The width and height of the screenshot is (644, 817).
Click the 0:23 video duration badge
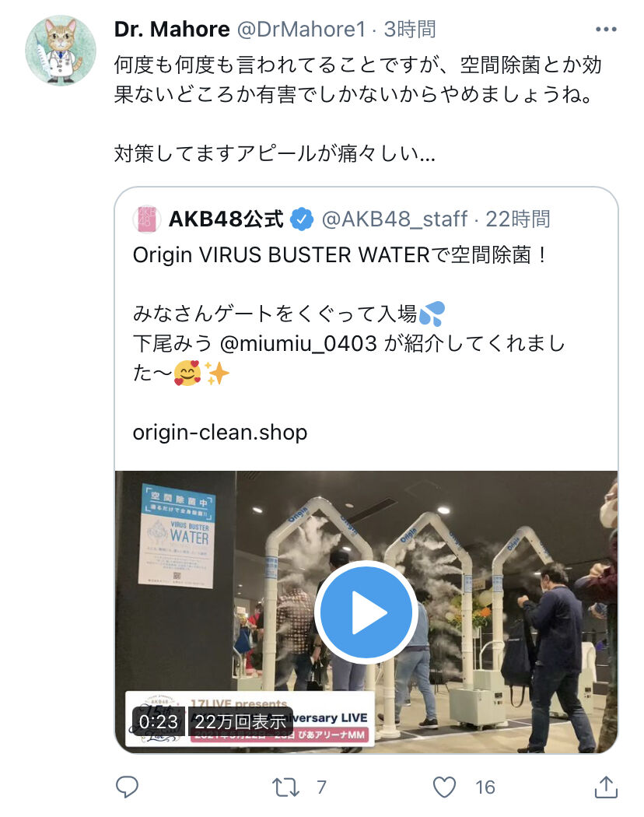click(x=159, y=721)
